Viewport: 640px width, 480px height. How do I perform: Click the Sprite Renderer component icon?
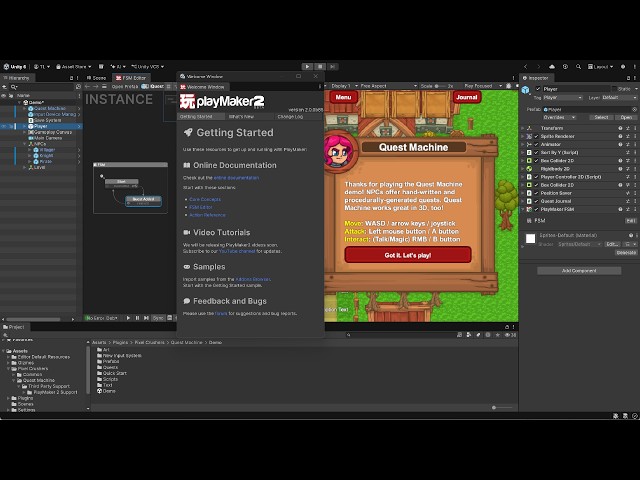tap(529, 136)
